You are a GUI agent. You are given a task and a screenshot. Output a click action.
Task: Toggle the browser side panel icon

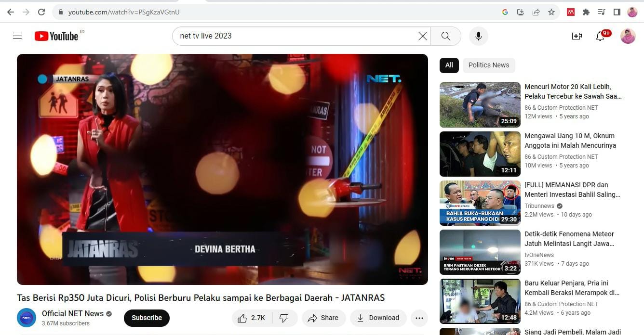coord(617,12)
